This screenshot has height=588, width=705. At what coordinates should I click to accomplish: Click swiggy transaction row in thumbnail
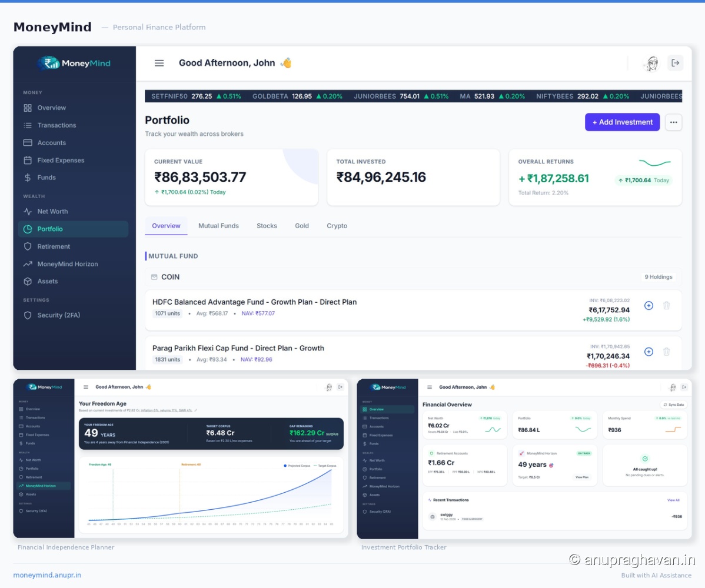555,517
